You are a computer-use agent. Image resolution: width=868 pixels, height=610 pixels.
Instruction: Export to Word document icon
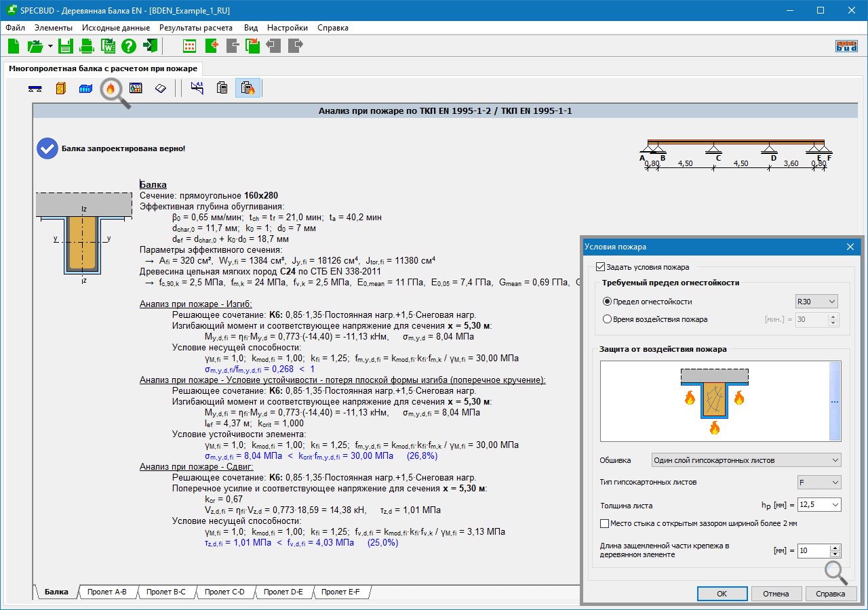click(x=108, y=46)
